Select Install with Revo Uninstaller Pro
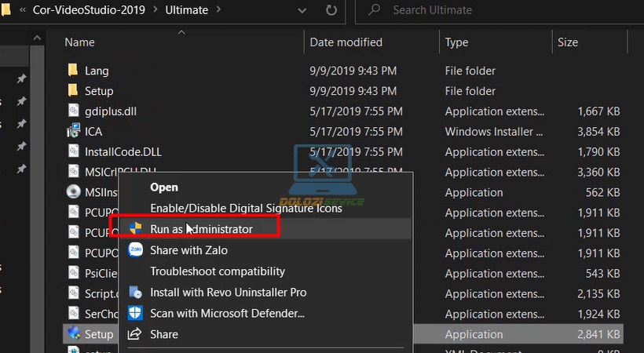Image resolution: width=644 pixels, height=353 pixels. coord(229,293)
